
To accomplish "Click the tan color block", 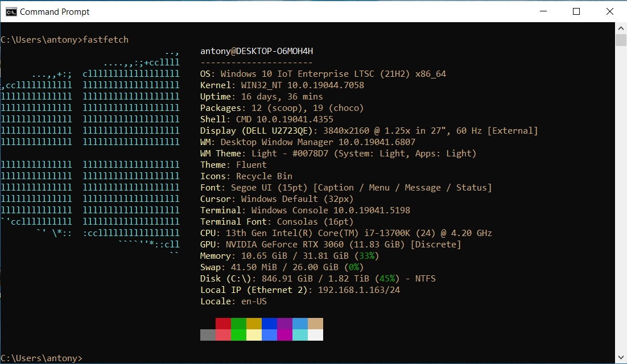I will (316, 324).
